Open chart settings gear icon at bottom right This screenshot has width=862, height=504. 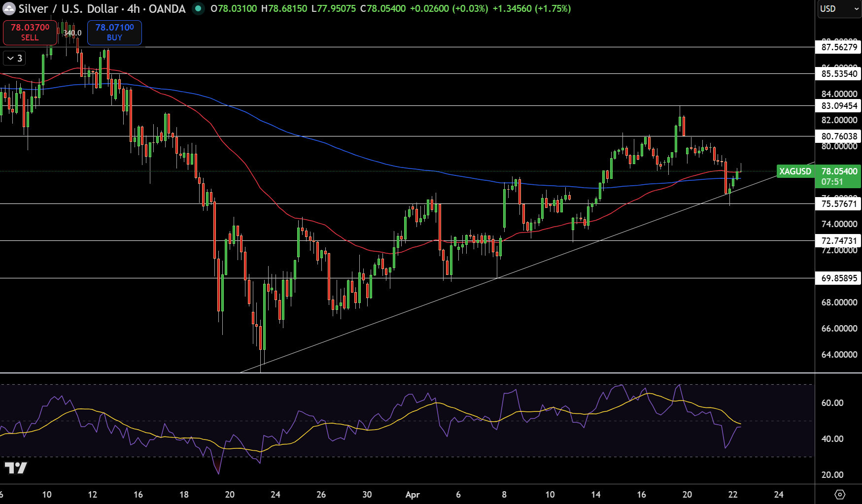[x=840, y=494]
